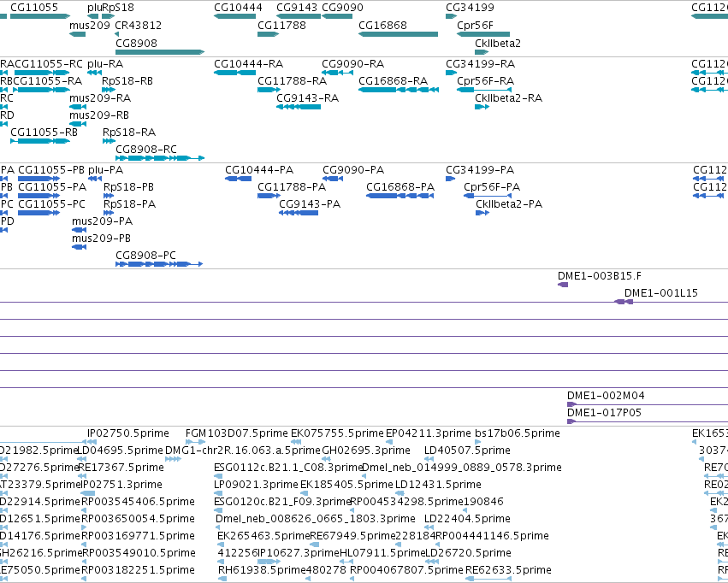Screen dimensions: 728x583
Task: Select the GH02695.3prime EST label
Action: [366, 450]
